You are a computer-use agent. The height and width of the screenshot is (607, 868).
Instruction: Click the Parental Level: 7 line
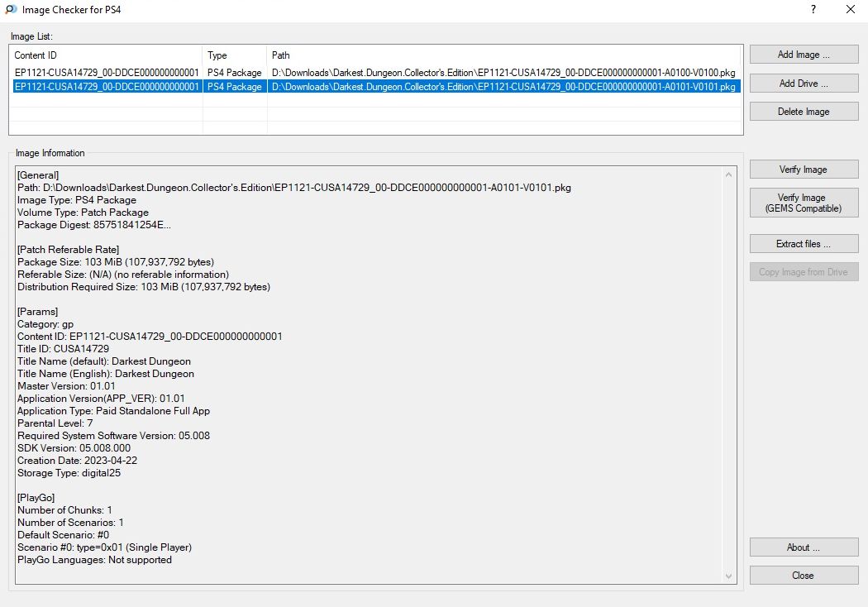tap(55, 423)
